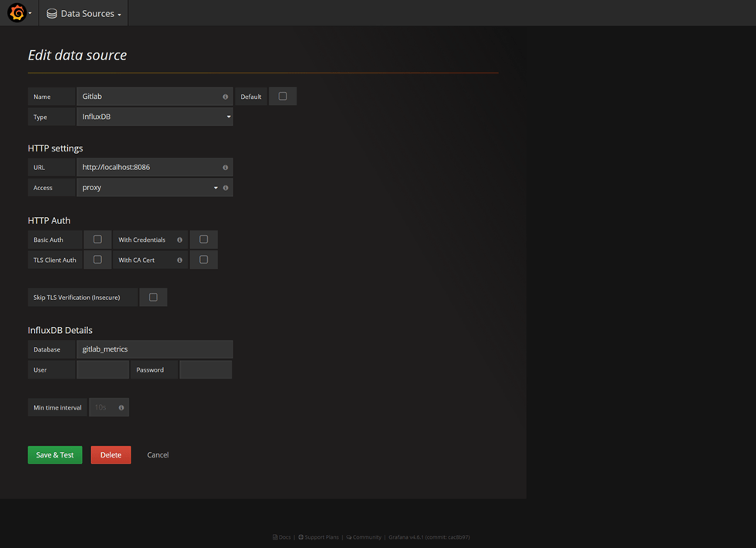The image size is (756, 548).
Task: Click the Edit data source heading
Action: pos(77,55)
